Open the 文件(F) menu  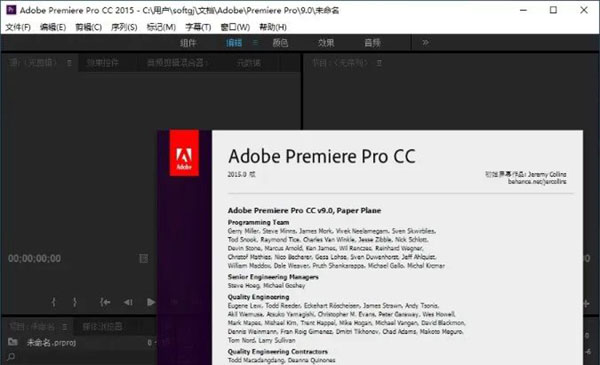coord(18,27)
